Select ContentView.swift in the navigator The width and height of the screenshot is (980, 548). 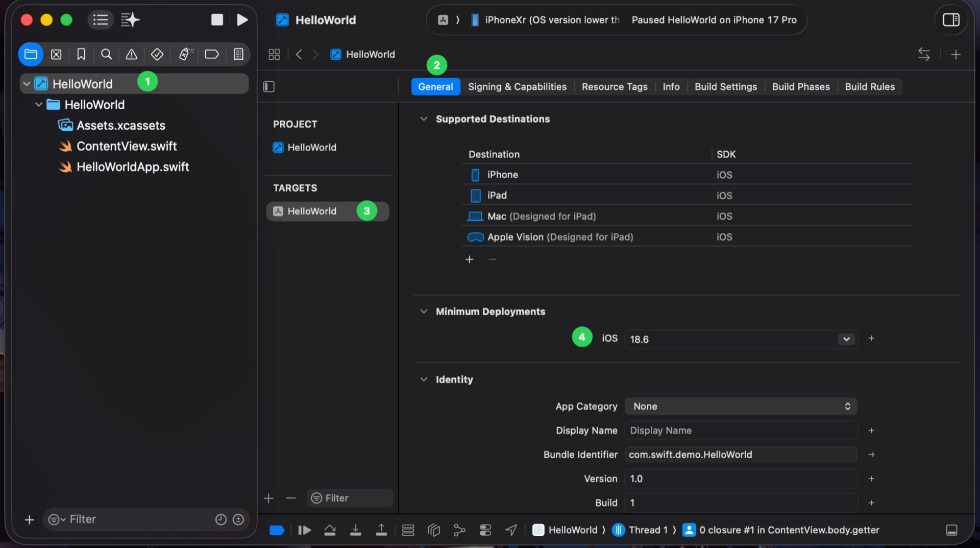coord(127,146)
